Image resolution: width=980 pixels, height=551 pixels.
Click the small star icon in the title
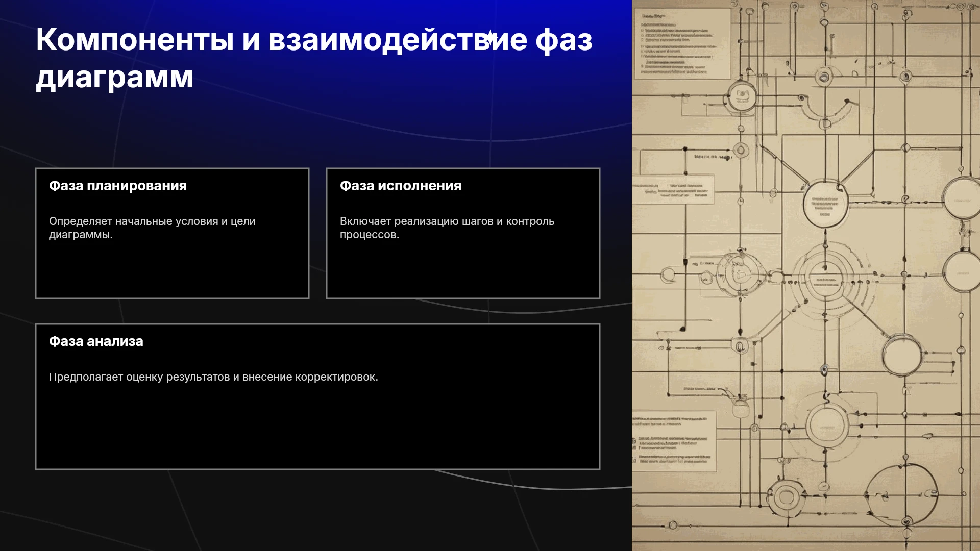tap(489, 37)
